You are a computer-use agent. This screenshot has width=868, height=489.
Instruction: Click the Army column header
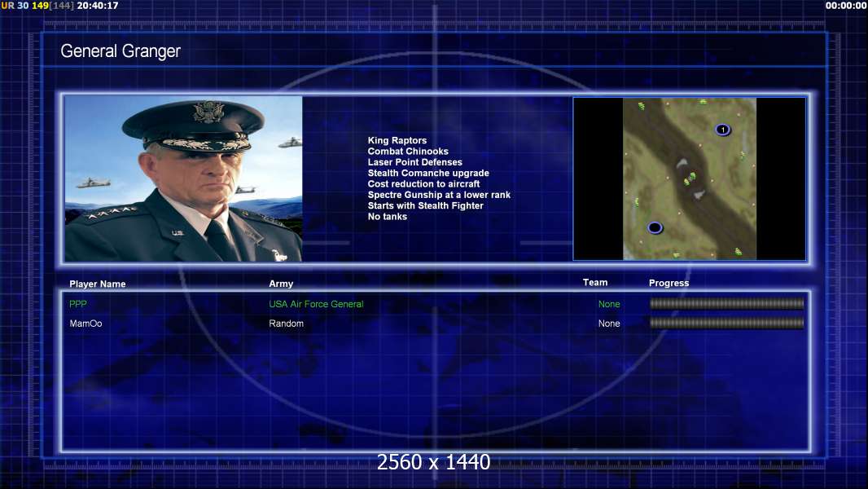pyautogui.click(x=281, y=283)
